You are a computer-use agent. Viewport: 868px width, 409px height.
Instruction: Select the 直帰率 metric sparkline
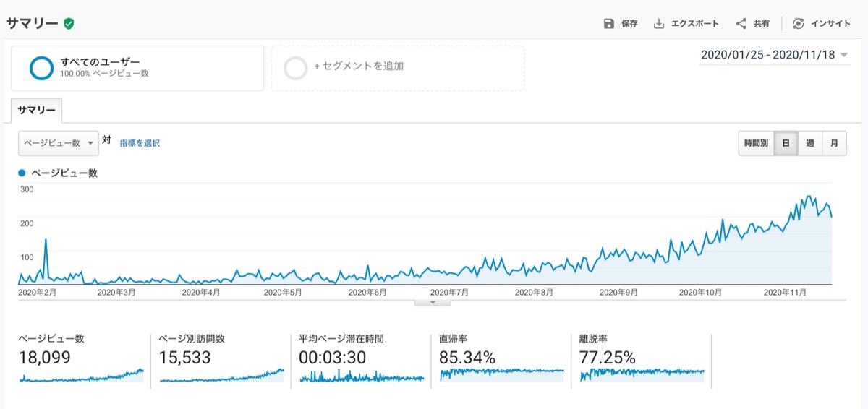501,374
